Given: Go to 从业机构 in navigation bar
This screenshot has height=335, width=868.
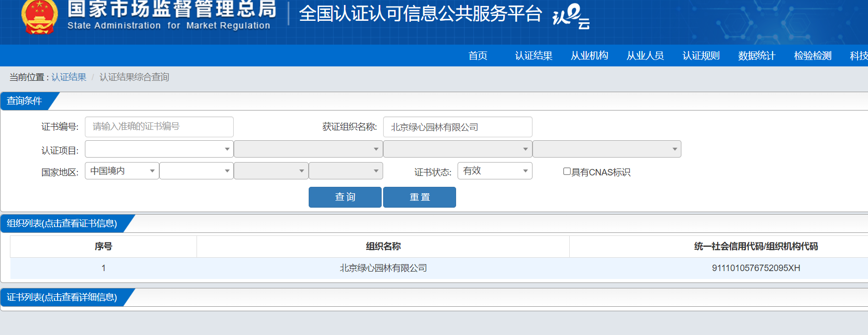Looking at the screenshot, I should point(590,56).
